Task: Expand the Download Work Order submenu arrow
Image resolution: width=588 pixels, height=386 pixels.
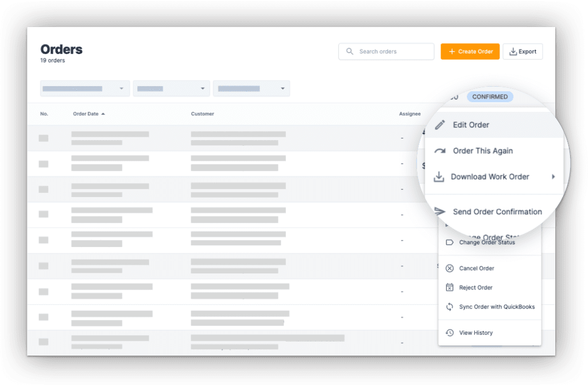Action: coord(553,177)
